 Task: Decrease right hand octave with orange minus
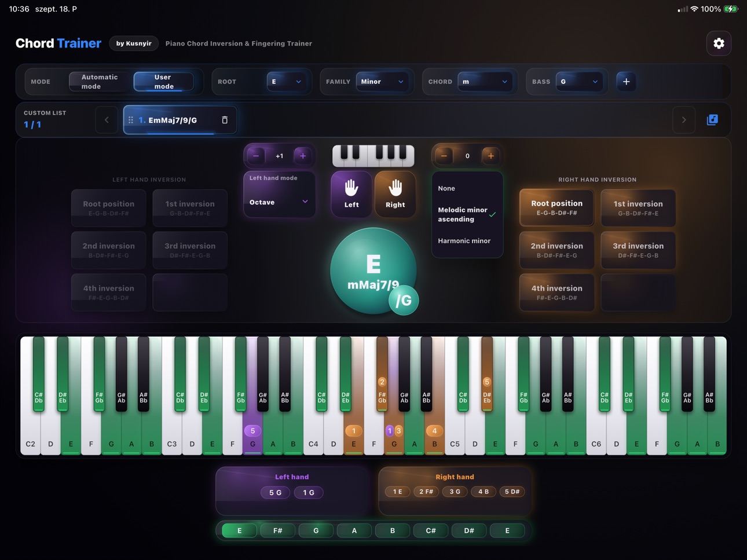click(x=444, y=156)
